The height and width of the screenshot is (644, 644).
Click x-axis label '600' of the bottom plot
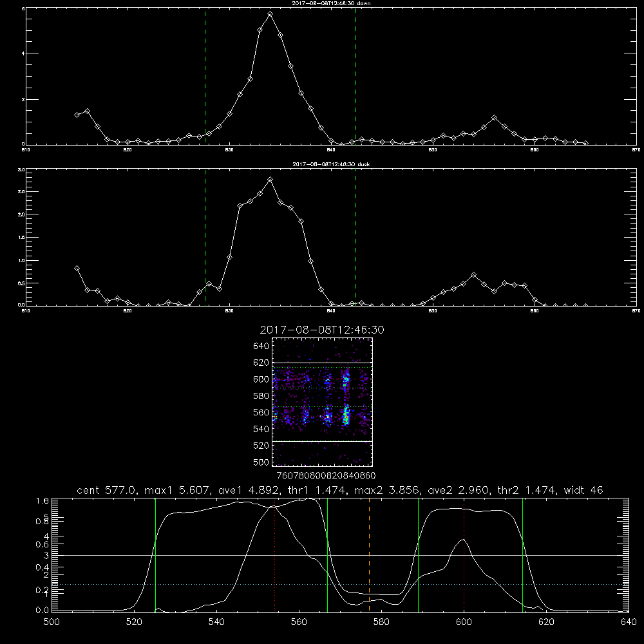(x=464, y=622)
